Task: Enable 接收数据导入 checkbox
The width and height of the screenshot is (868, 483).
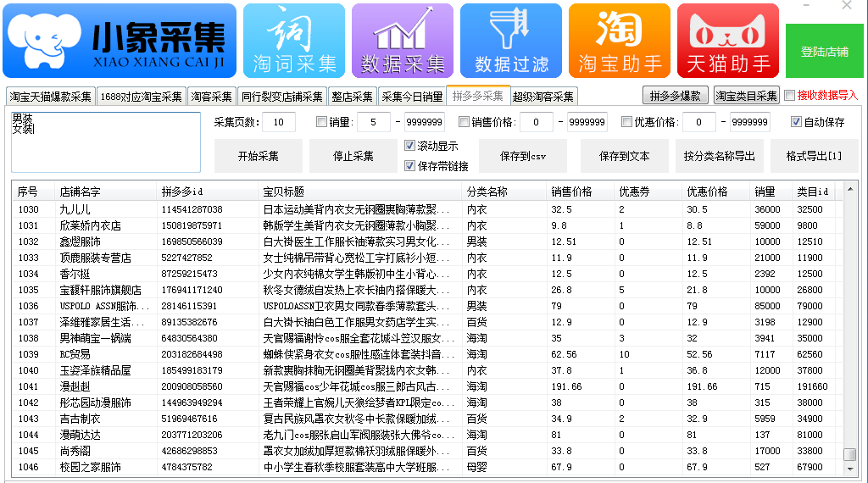Action: [x=790, y=95]
